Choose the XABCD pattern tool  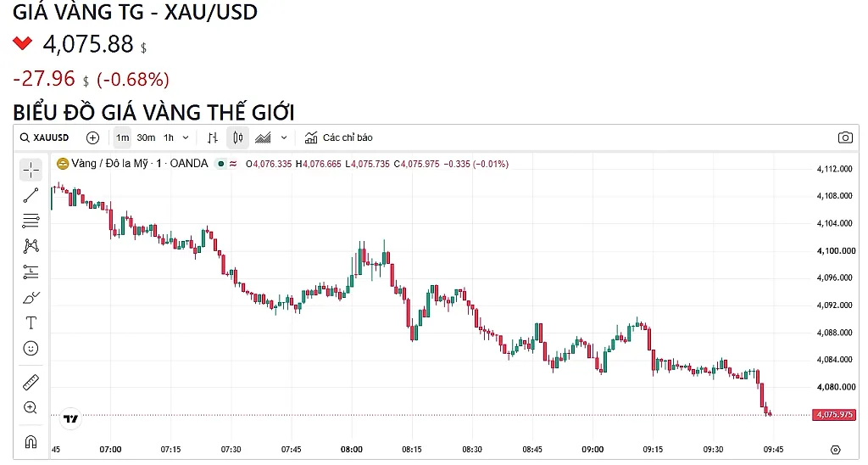click(31, 245)
